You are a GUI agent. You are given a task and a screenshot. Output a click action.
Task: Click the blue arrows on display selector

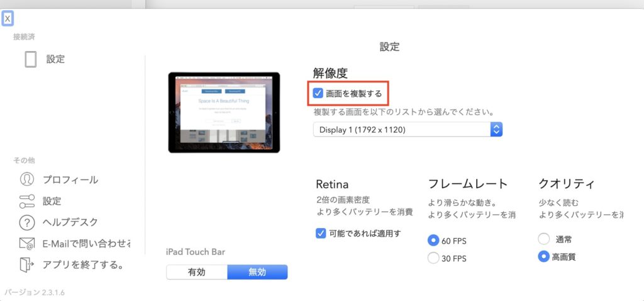pyautogui.click(x=496, y=130)
